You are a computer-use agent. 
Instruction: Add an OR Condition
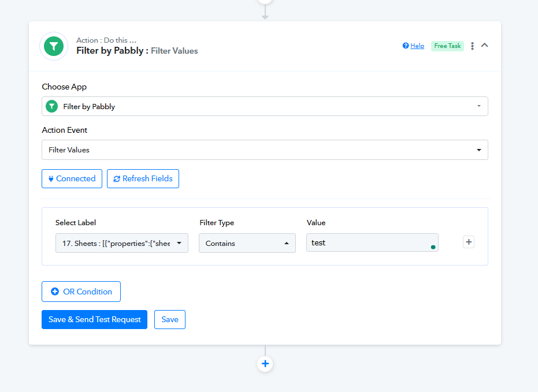[81, 292]
